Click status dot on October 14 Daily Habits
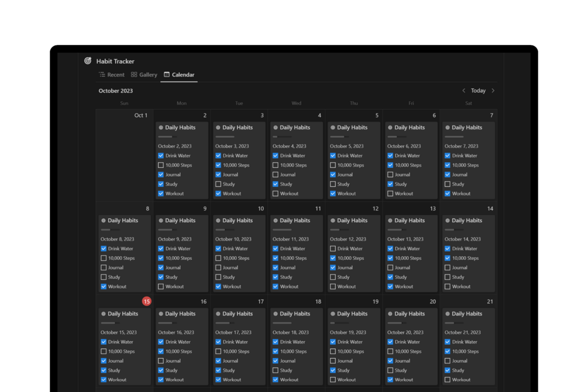This screenshot has width=588, height=392. coord(448,221)
